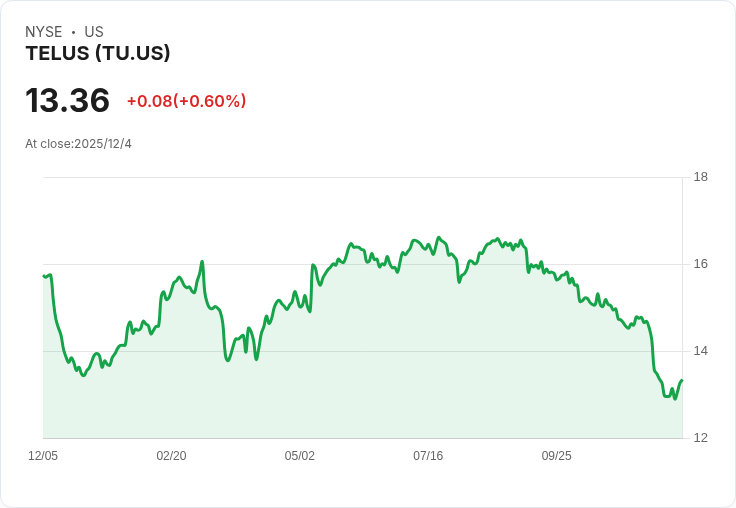This screenshot has width=736, height=508.
Task: Click the sharp price peak just after 02/20
Action: pyautogui.click(x=202, y=262)
